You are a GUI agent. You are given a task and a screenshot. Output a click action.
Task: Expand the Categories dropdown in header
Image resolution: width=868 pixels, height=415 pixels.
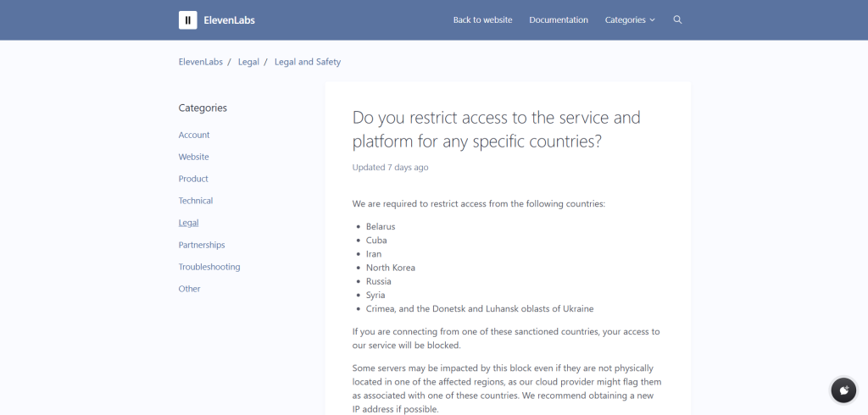coord(630,20)
